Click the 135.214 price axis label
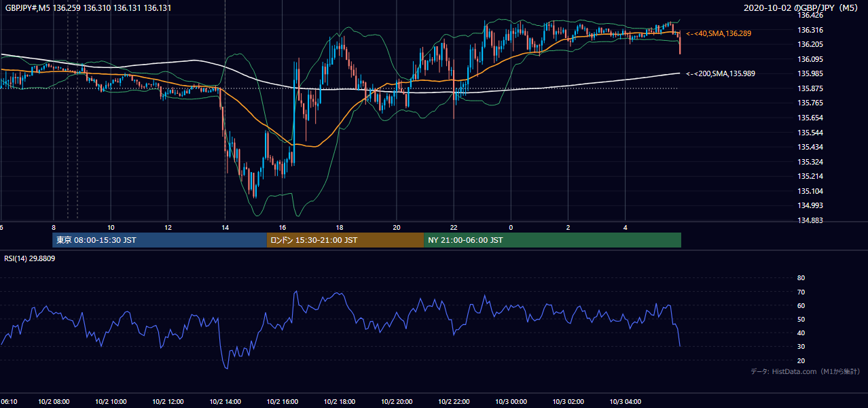 (810, 176)
